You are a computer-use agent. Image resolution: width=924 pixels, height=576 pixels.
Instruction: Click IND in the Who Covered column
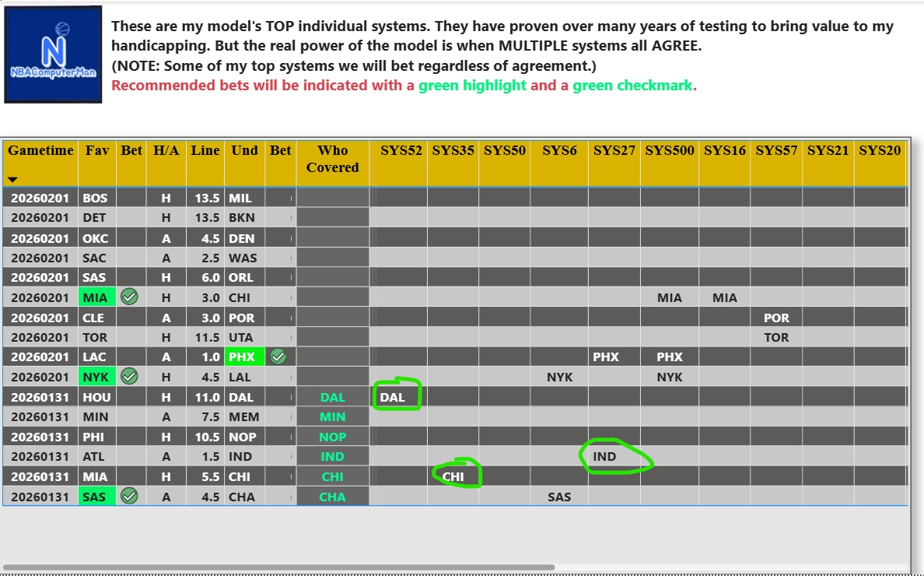pyautogui.click(x=332, y=456)
